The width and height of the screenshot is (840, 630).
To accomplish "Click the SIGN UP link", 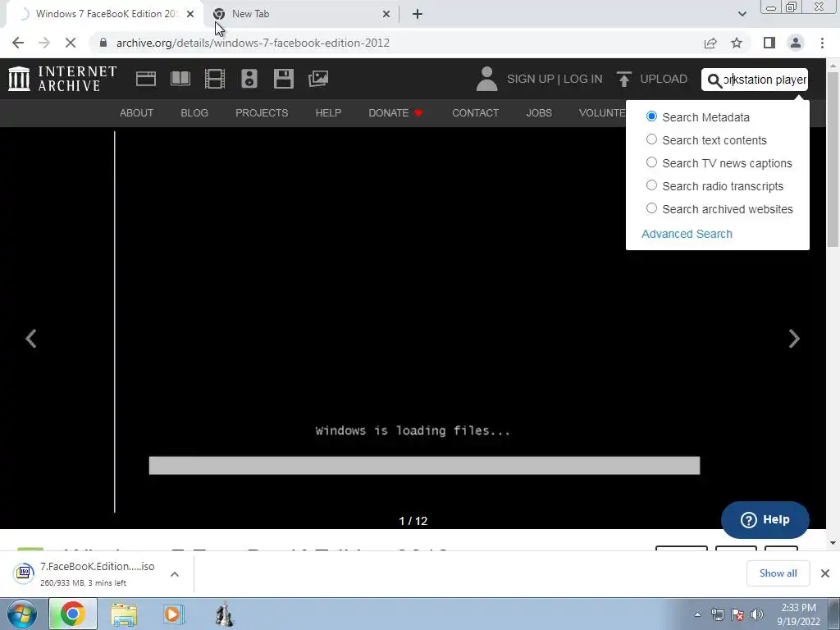I will (x=531, y=79).
